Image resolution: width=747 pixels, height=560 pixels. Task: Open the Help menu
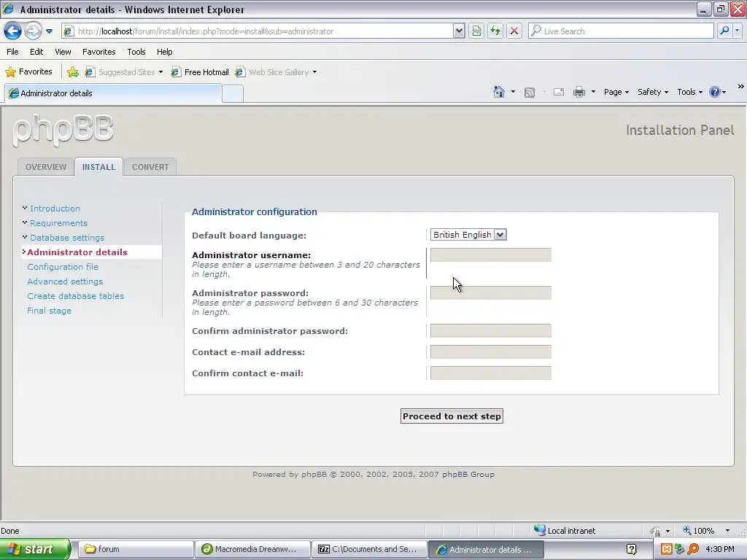point(164,52)
